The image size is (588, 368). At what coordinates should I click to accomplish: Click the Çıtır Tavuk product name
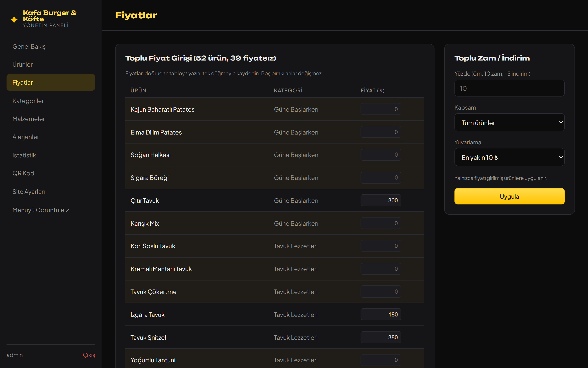(x=145, y=201)
